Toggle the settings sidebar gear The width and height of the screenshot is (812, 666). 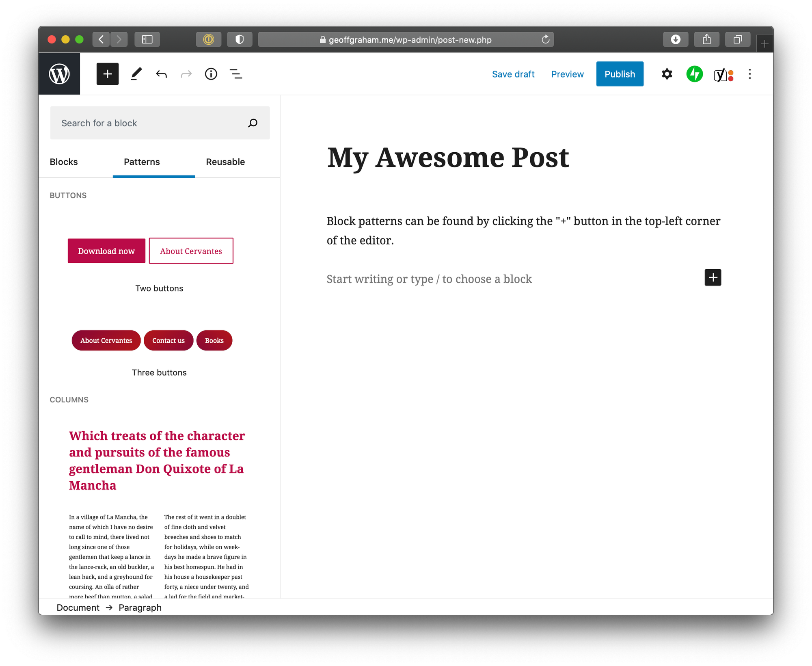point(667,74)
